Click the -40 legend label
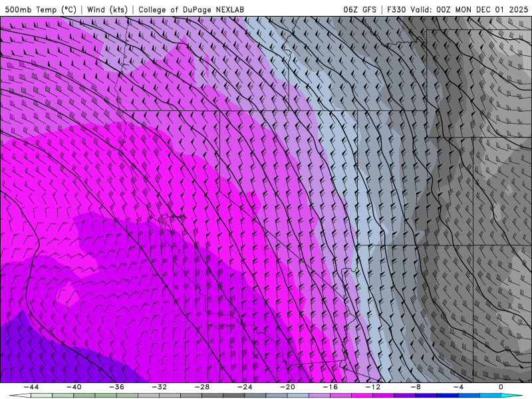The width and height of the screenshot is (532, 399). (74, 387)
